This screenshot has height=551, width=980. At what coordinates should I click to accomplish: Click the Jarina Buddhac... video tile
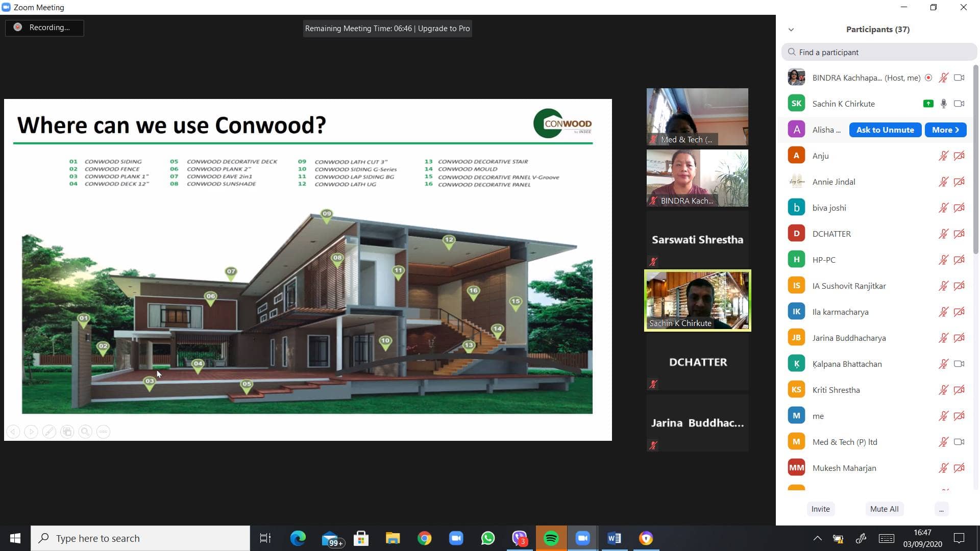coord(697,423)
